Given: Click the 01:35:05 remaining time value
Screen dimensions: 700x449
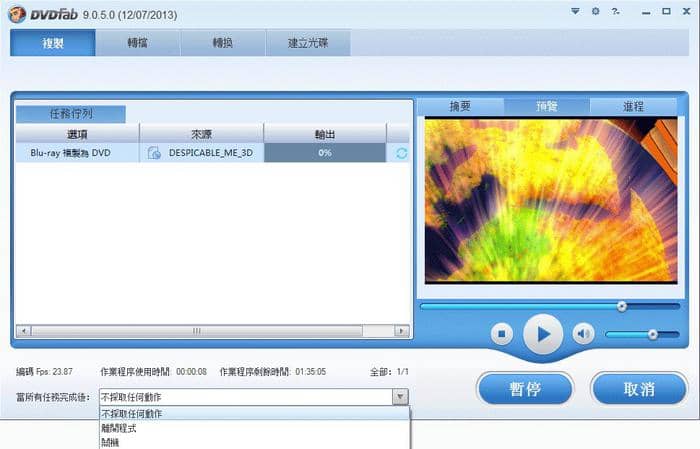Looking at the screenshot, I should [310, 371].
